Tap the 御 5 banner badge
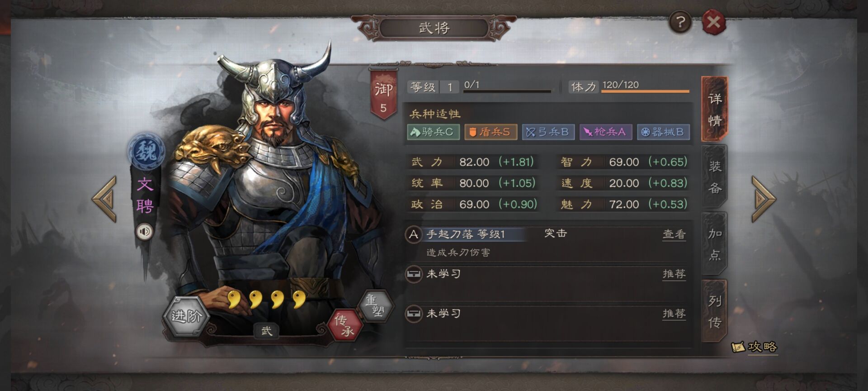Screen dimensions: 868x391 coord(383,95)
